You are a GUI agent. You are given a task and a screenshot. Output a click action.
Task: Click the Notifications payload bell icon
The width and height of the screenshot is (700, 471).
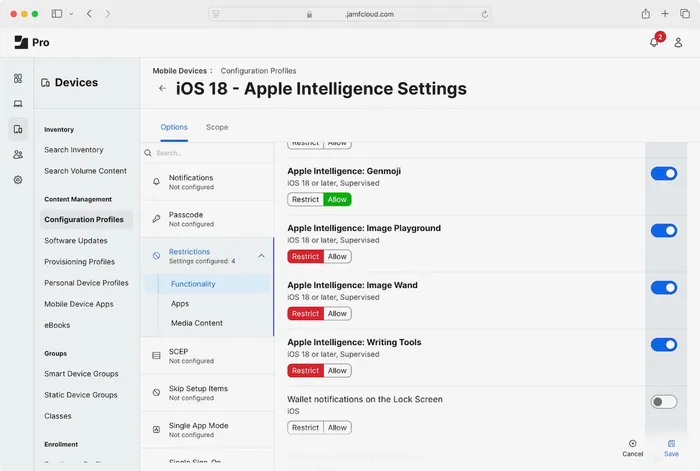point(156,182)
